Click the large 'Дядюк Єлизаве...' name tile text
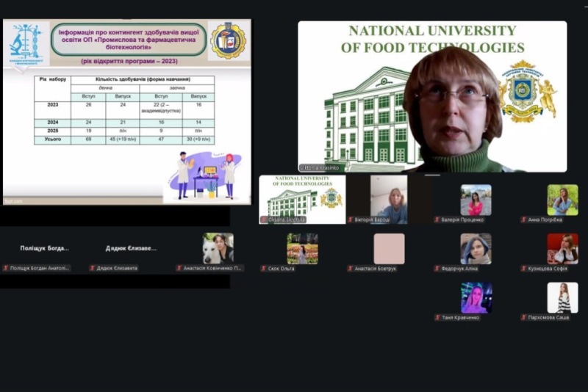This screenshot has width=588, height=392. pyautogui.click(x=131, y=248)
